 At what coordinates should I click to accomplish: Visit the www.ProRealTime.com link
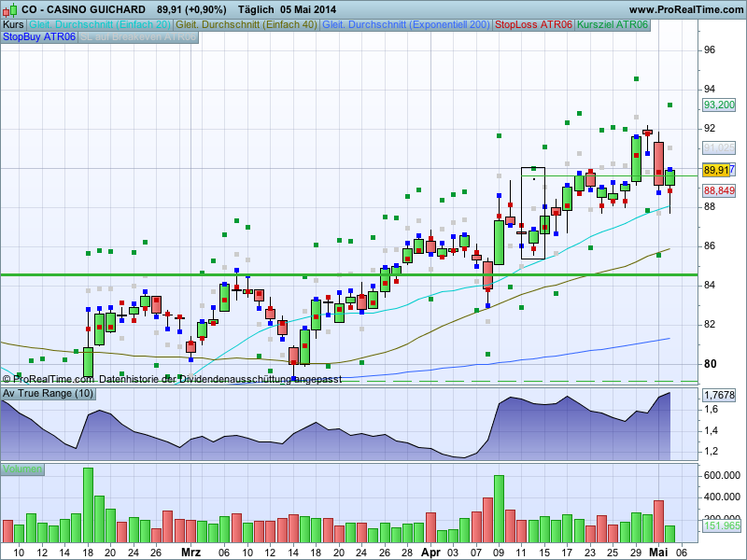pos(686,9)
